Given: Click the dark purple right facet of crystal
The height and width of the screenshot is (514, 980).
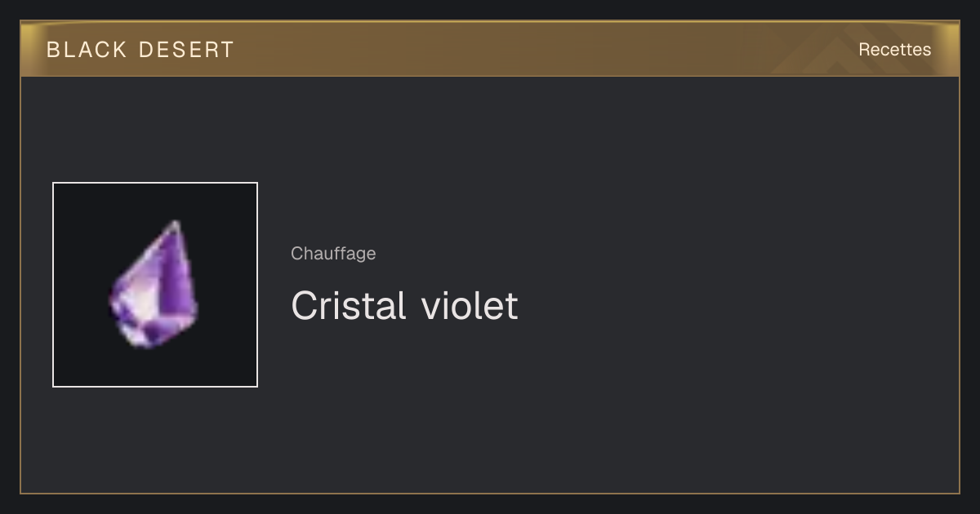Looking at the screenshot, I should [x=180, y=281].
